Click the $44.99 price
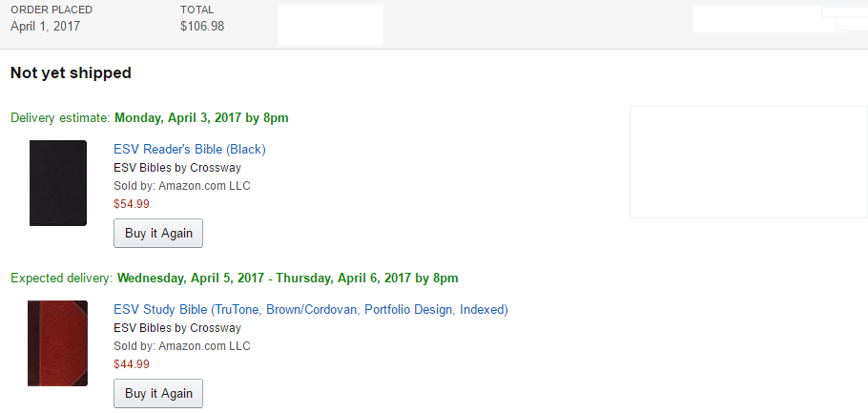The height and width of the screenshot is (413, 868). click(132, 363)
